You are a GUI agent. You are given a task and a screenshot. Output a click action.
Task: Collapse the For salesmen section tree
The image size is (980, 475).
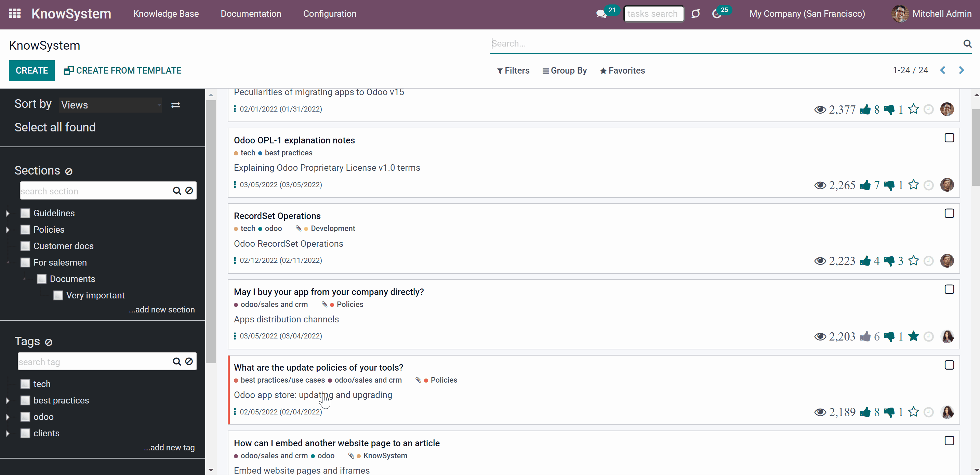pyautogui.click(x=8, y=262)
